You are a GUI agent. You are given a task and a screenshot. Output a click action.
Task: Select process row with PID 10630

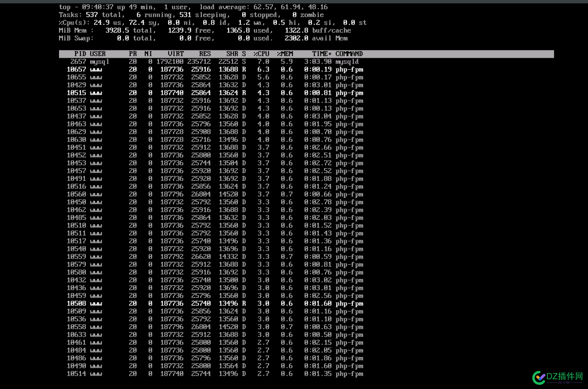(214, 140)
